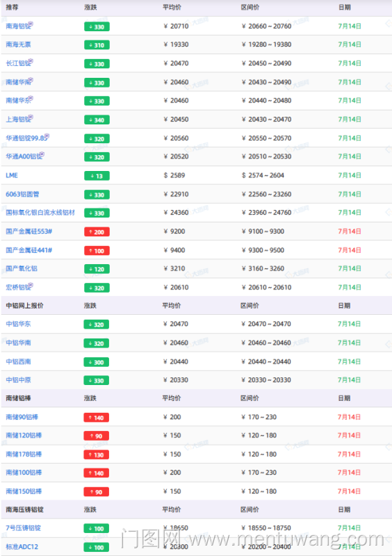392x556 pixels.
Task: Select the 南储铝棒 section header
Action: [18, 398]
